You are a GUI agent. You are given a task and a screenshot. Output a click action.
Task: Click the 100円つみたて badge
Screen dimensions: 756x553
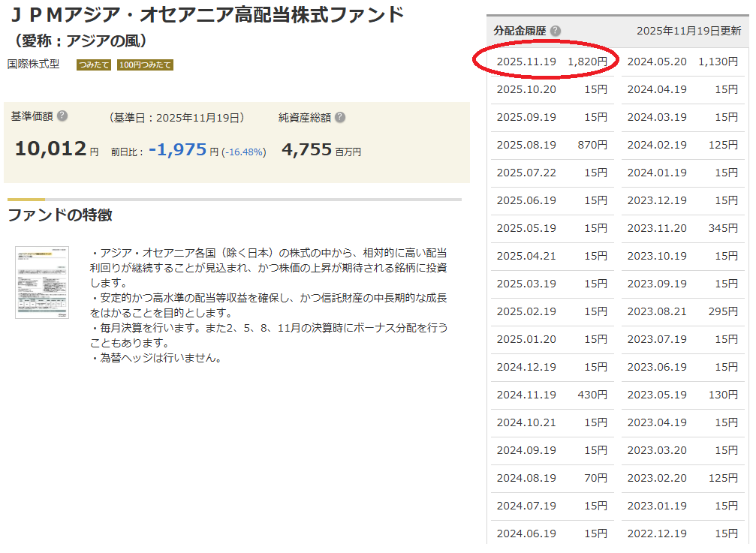pyautogui.click(x=145, y=65)
